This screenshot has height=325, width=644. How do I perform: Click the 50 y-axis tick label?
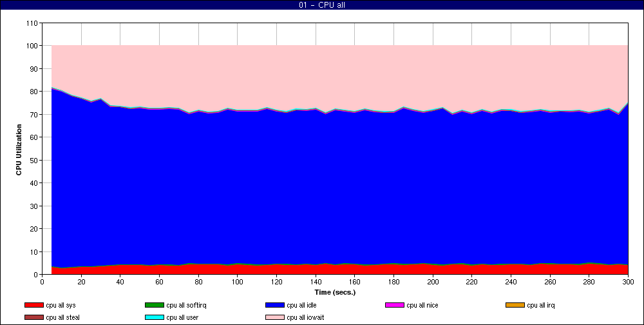[x=33, y=160]
